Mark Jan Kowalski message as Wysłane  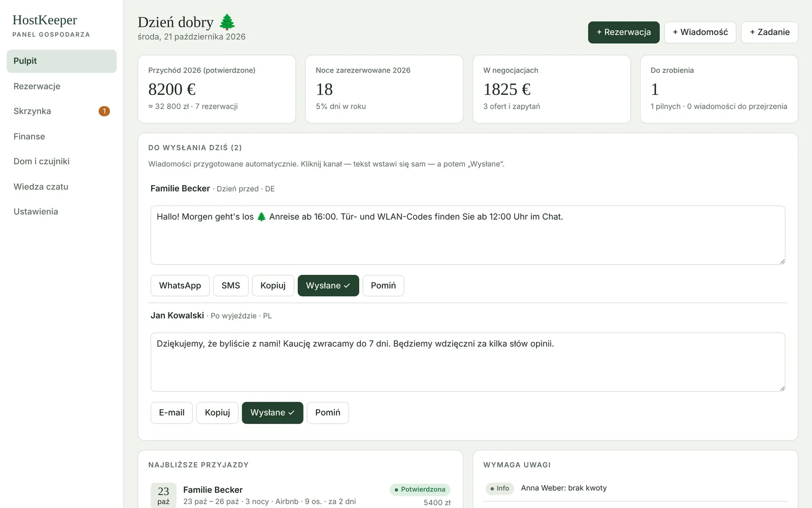(273, 412)
